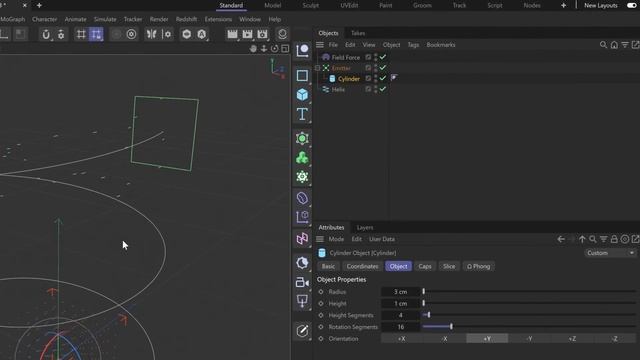This screenshot has width=640, height=360.
Task: Switch to the Layers tab
Action: click(x=365, y=227)
